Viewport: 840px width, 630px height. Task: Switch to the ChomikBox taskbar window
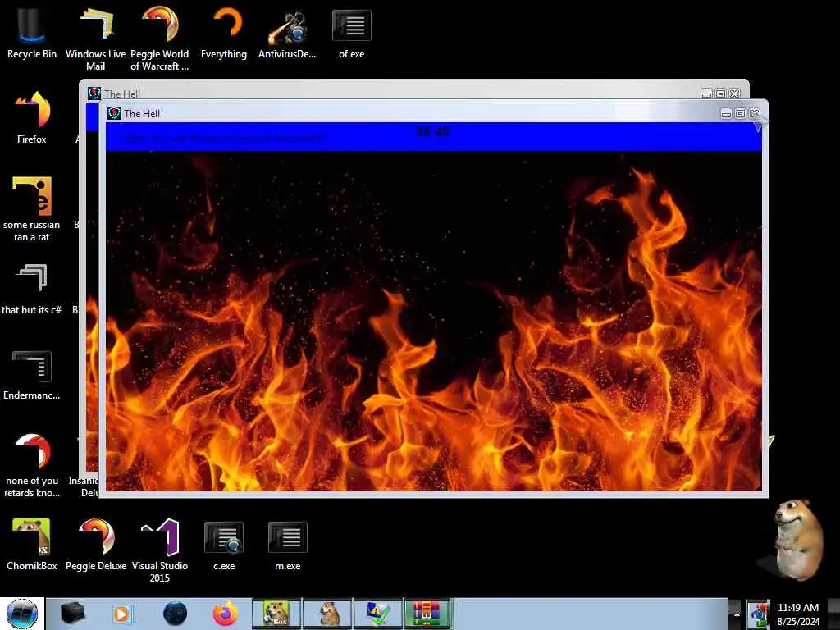[x=276, y=614]
